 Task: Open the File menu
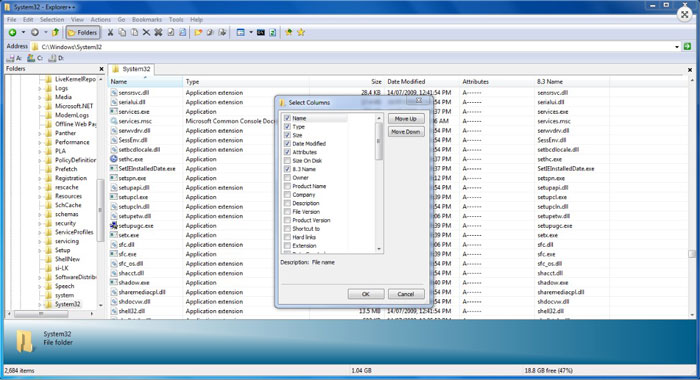tap(12, 20)
